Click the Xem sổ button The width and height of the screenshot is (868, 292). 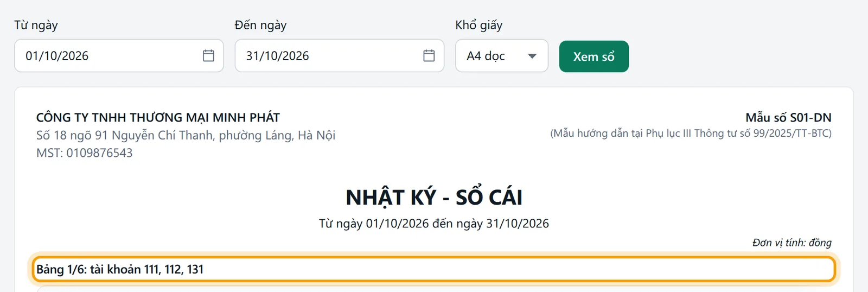594,56
